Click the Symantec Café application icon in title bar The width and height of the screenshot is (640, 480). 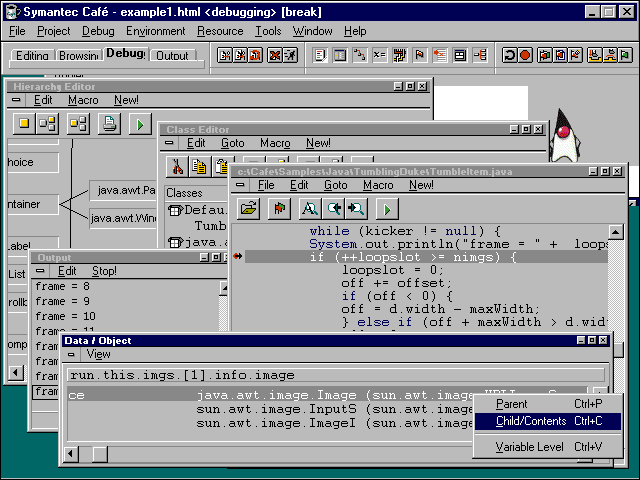(x=13, y=12)
